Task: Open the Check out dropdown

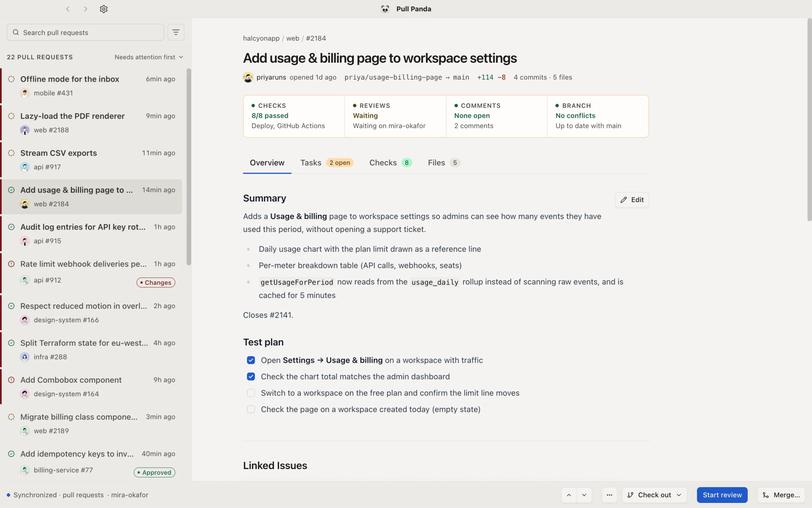Action: (x=654, y=495)
